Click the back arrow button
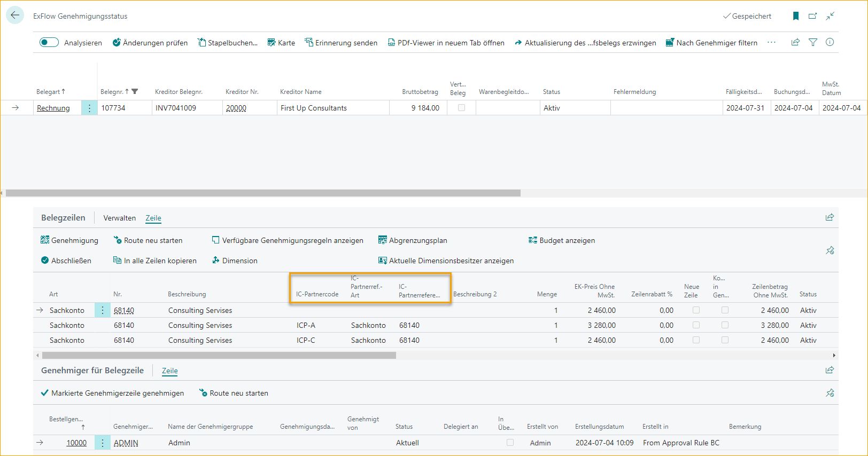The width and height of the screenshot is (868, 456). [15, 15]
